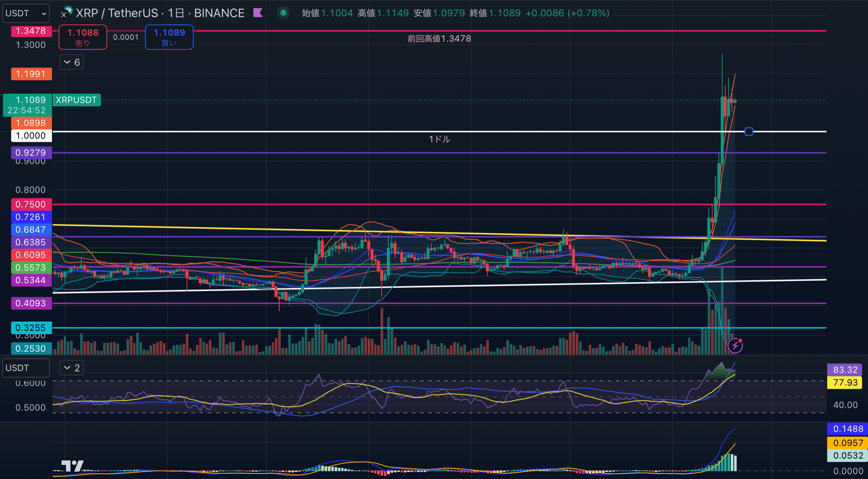Click the 0.0001 spread value
Image resolution: width=868 pixels, height=479 pixels.
point(126,37)
